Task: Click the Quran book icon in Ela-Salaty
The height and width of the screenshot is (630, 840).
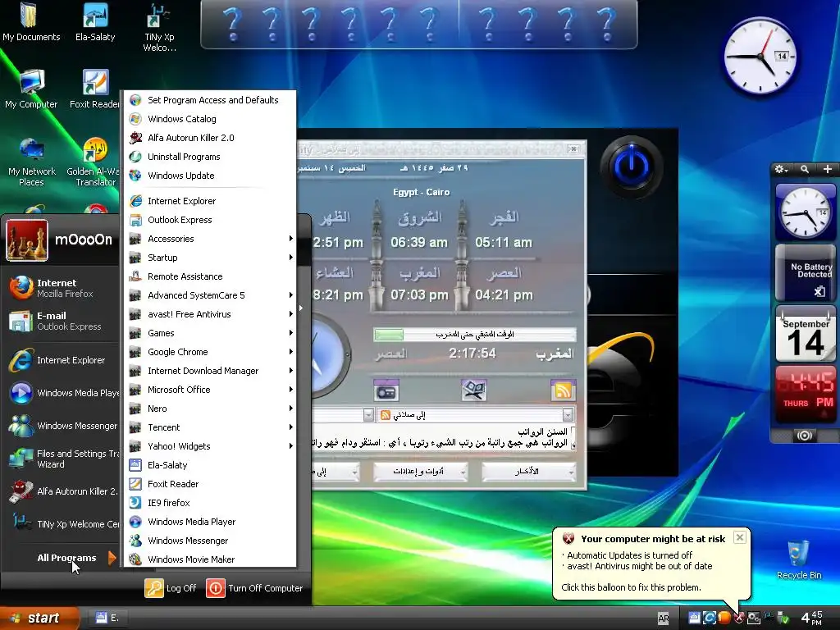Action: click(x=474, y=390)
